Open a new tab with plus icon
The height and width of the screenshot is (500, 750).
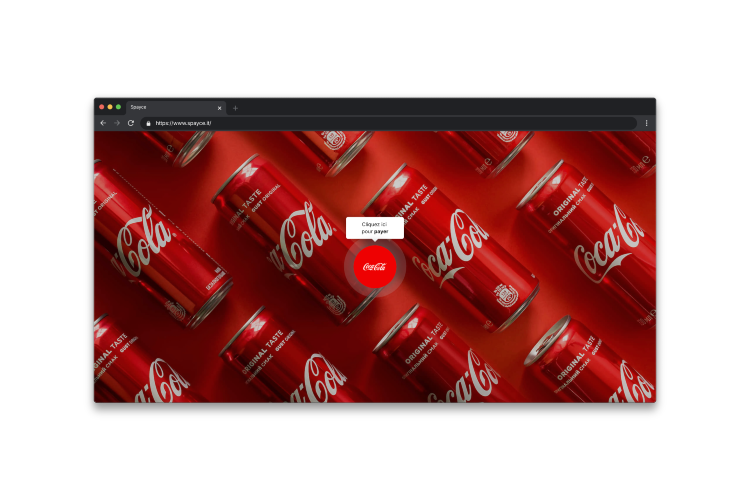coord(235,108)
